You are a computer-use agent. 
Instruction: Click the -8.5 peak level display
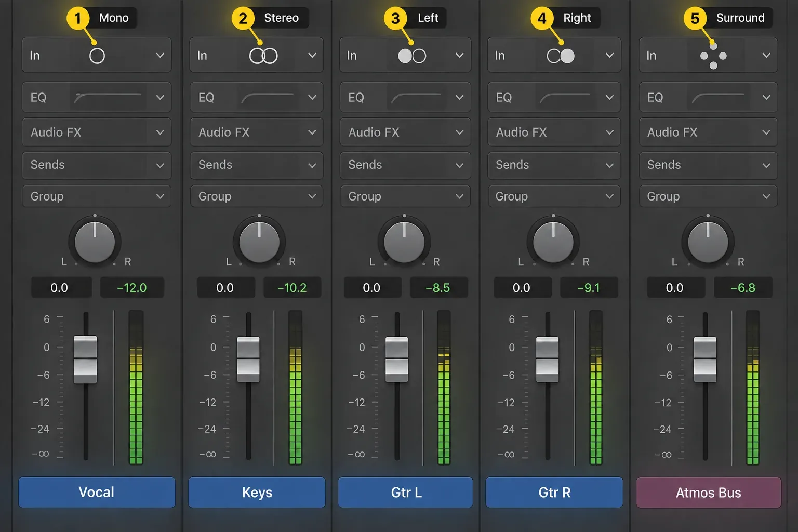click(x=438, y=287)
